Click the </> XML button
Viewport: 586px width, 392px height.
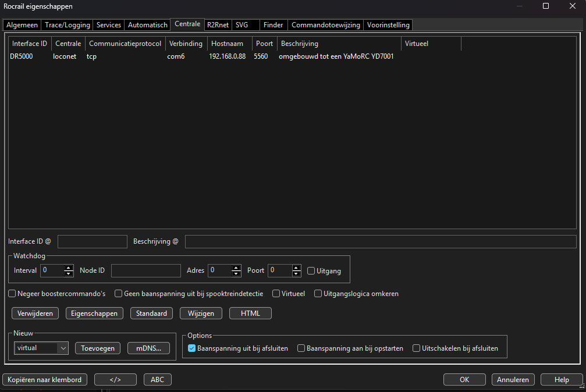pyautogui.click(x=115, y=380)
